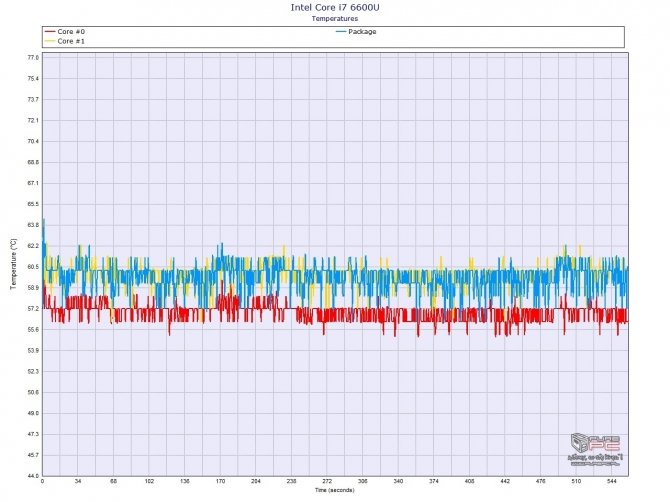670x502 pixels.
Task: Click the 52.3 y-axis value
Action: [33, 372]
